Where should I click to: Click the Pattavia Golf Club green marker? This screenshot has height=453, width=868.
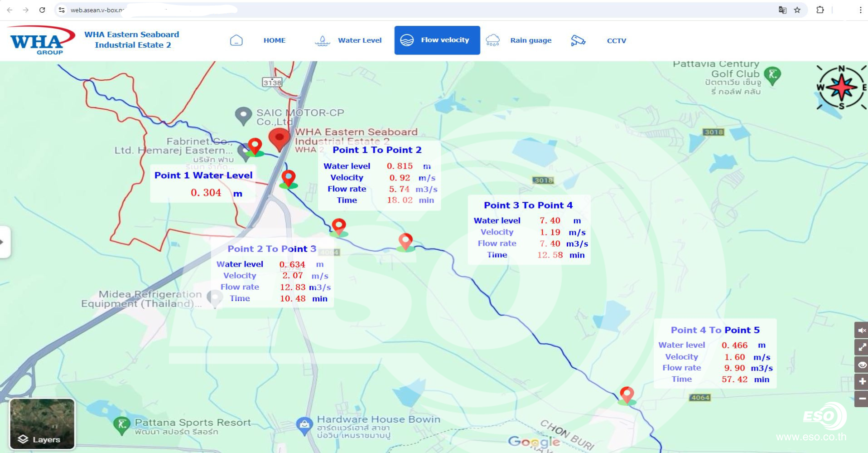pos(772,74)
